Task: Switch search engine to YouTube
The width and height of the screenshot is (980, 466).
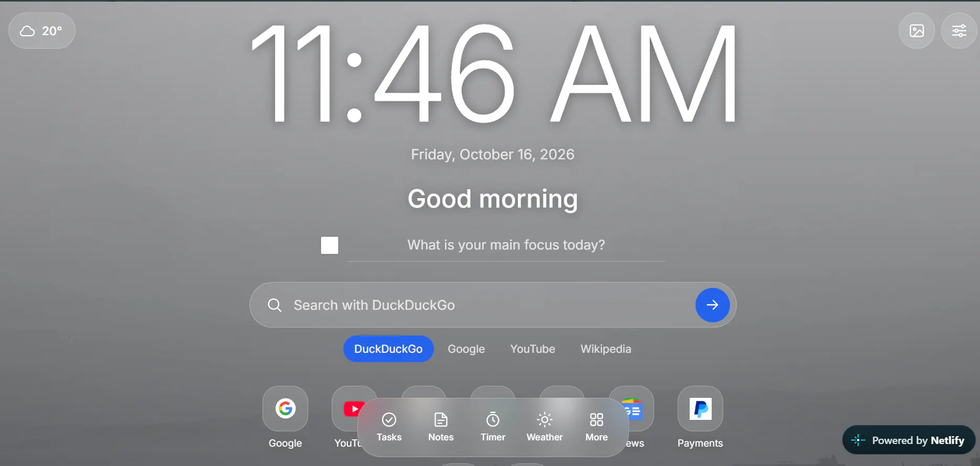Action: click(532, 349)
